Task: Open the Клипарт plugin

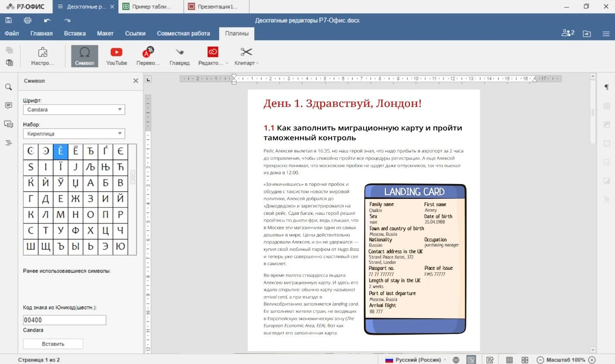Action: 245,56
